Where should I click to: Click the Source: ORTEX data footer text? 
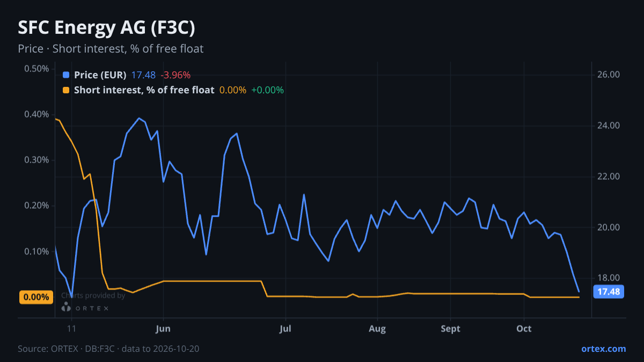[108, 349]
